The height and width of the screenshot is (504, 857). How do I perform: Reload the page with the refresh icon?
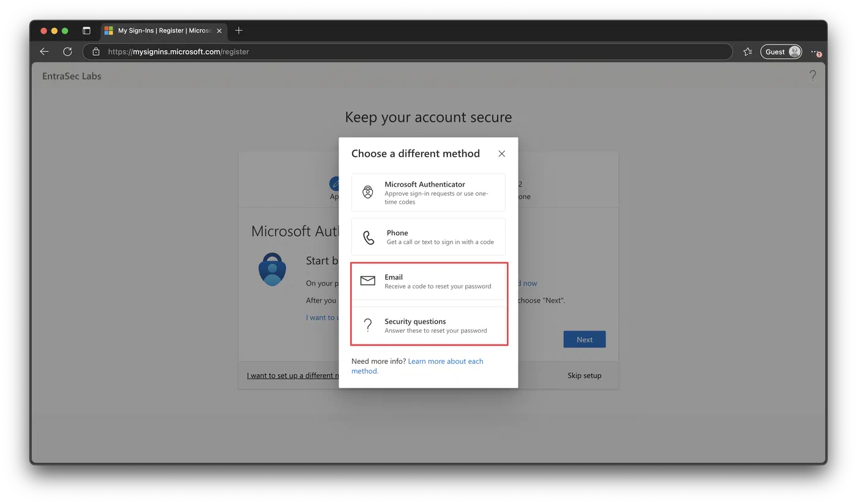67,52
